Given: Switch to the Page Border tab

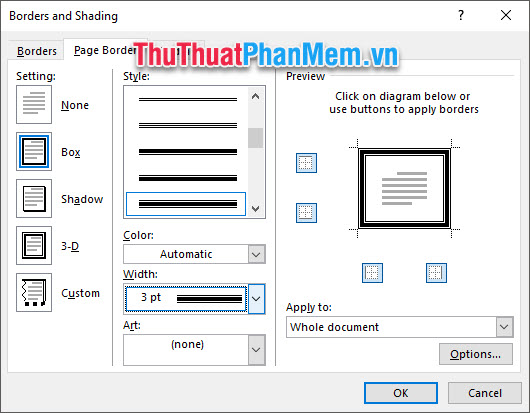Looking at the screenshot, I should tap(105, 50).
